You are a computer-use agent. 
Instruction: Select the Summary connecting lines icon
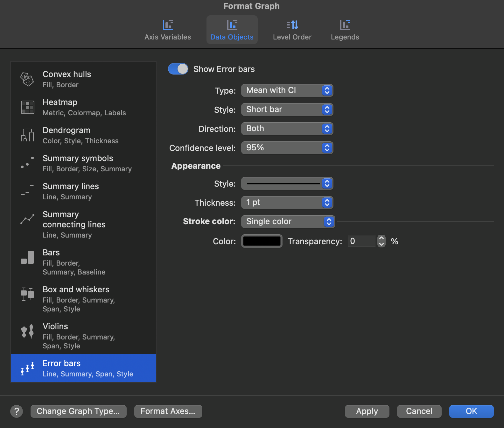[x=27, y=219]
